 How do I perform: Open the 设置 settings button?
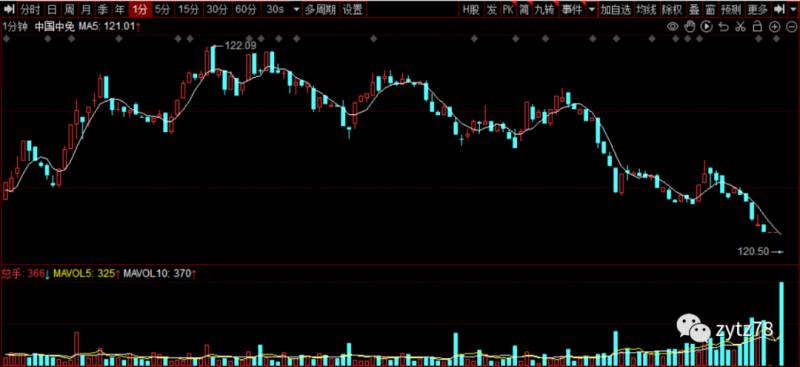click(352, 9)
